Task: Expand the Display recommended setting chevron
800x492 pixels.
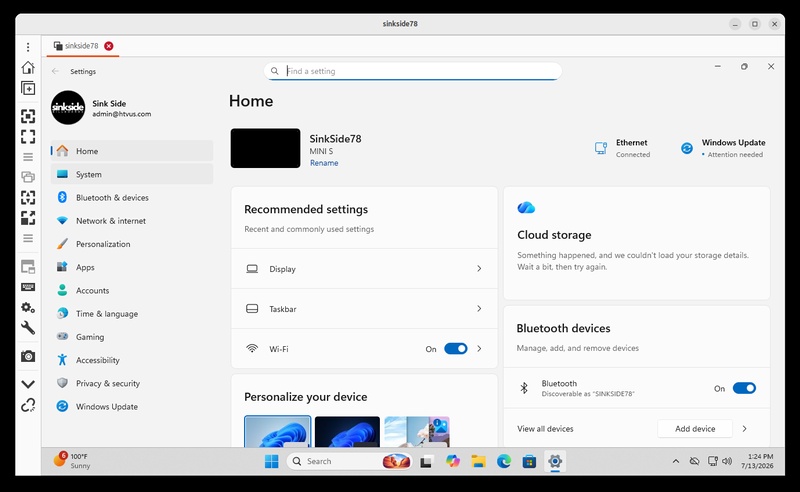Action: click(479, 268)
